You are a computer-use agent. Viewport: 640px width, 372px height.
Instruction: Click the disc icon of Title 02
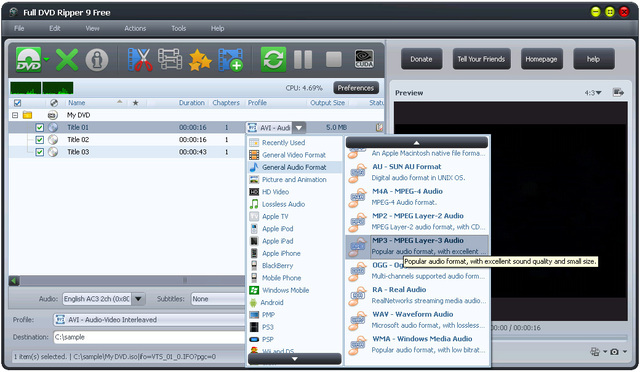pyautogui.click(x=53, y=140)
